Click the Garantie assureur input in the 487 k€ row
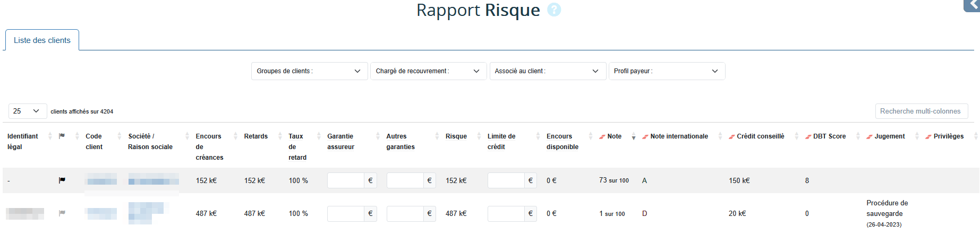This screenshot has width=980, height=234. point(346,214)
